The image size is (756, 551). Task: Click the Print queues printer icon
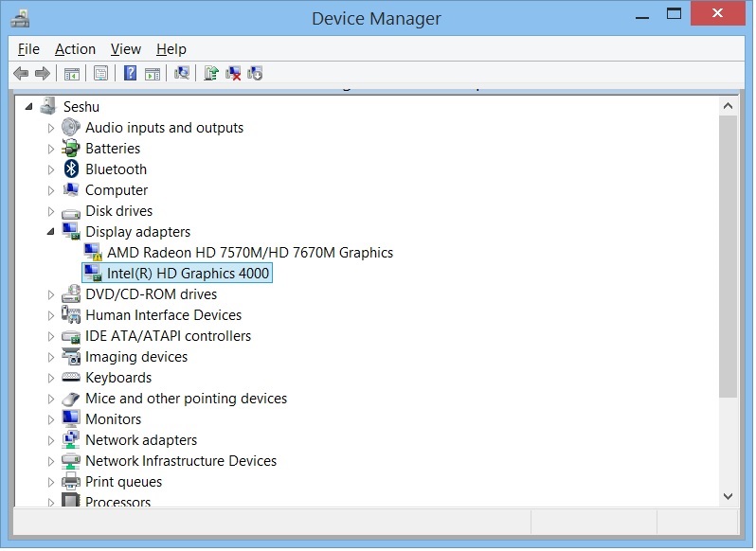(x=71, y=481)
